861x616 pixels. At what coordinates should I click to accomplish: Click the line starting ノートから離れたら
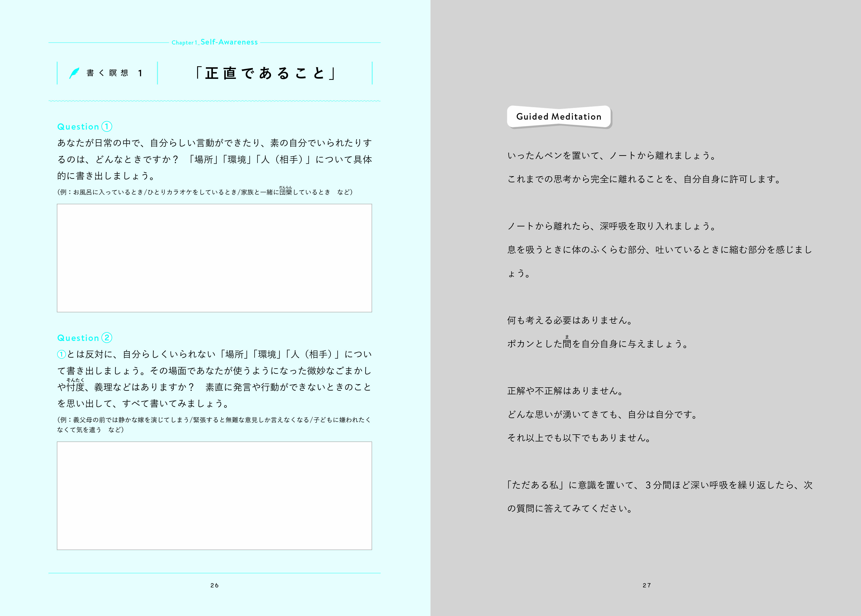click(x=611, y=226)
